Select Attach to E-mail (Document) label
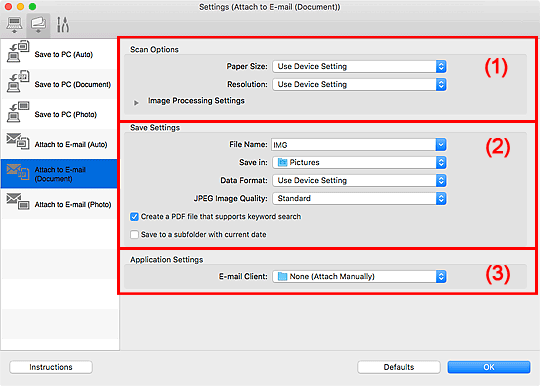The image size is (540, 386). click(60, 174)
